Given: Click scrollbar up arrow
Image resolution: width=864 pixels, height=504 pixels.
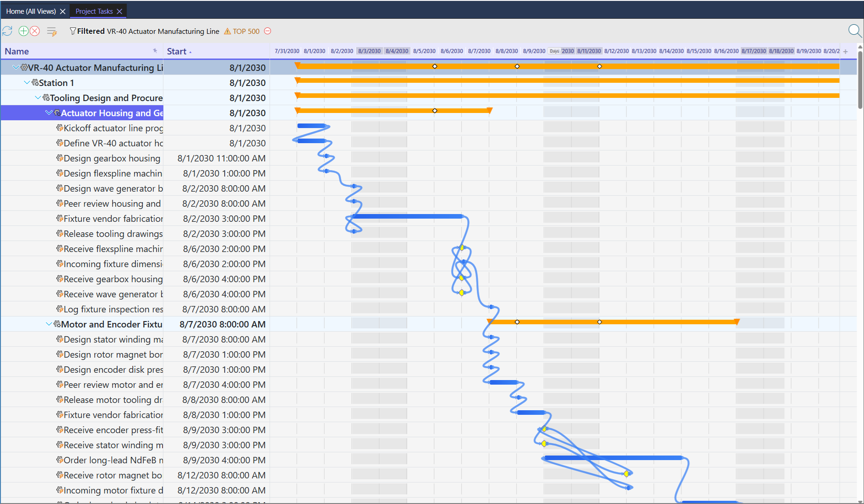Looking at the screenshot, I should click(x=860, y=47).
